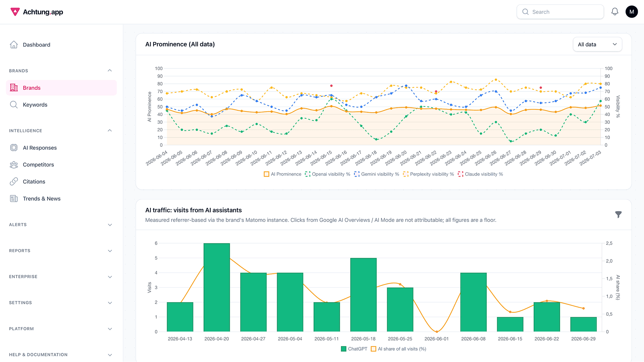
Task: Expand the Enterprise sidebar section
Action: point(110,277)
